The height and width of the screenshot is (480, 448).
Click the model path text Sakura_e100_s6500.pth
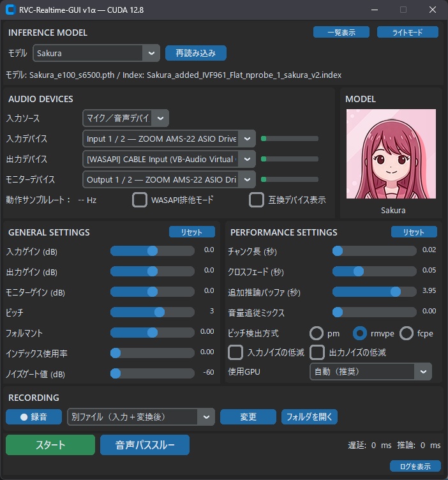pos(72,75)
